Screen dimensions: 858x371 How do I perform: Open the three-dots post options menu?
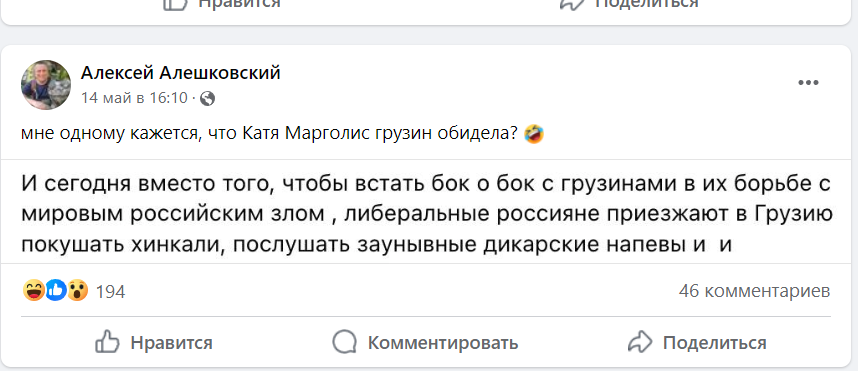808,83
